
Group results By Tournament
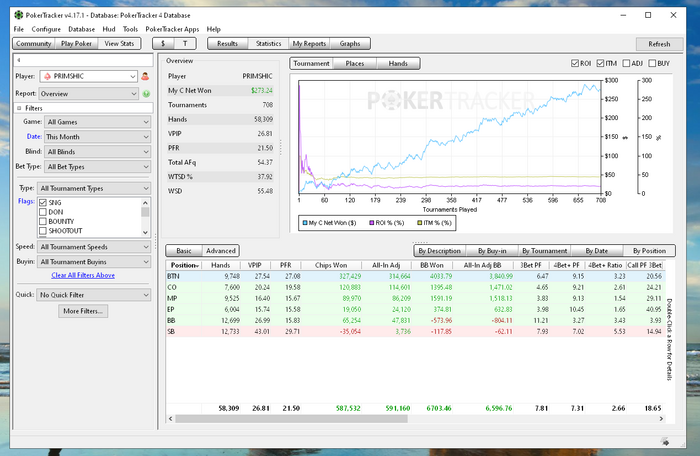[545, 251]
